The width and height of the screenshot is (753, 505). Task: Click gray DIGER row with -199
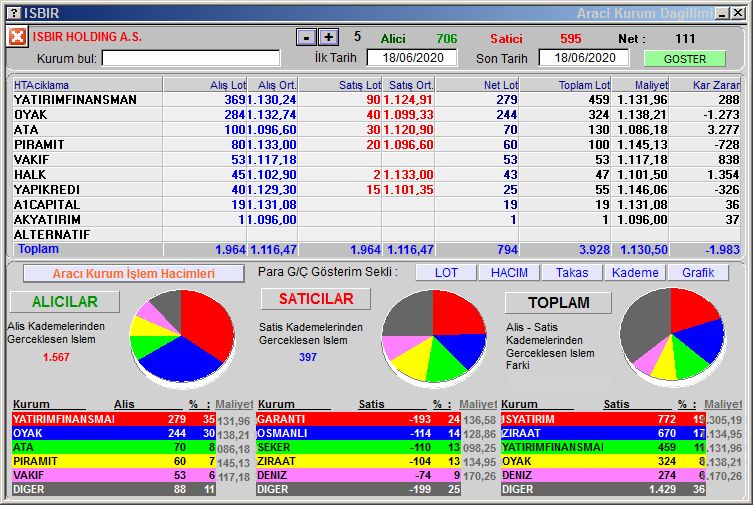(x=358, y=489)
